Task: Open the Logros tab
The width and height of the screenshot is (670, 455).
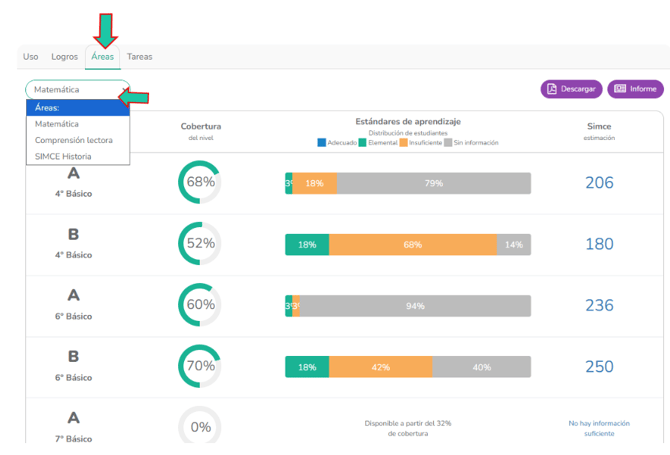Action: (65, 57)
